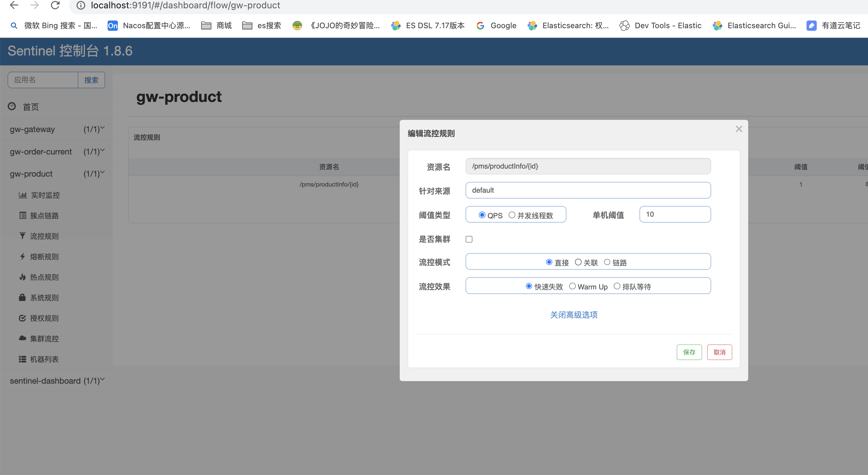Enable the 是否集群 cluster checkbox
868x475 pixels.
click(469, 239)
